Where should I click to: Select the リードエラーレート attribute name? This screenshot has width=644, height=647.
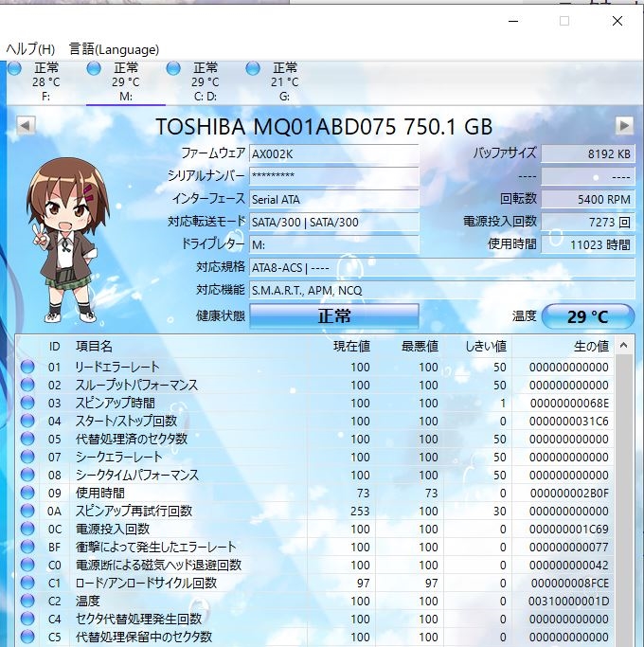(117, 367)
